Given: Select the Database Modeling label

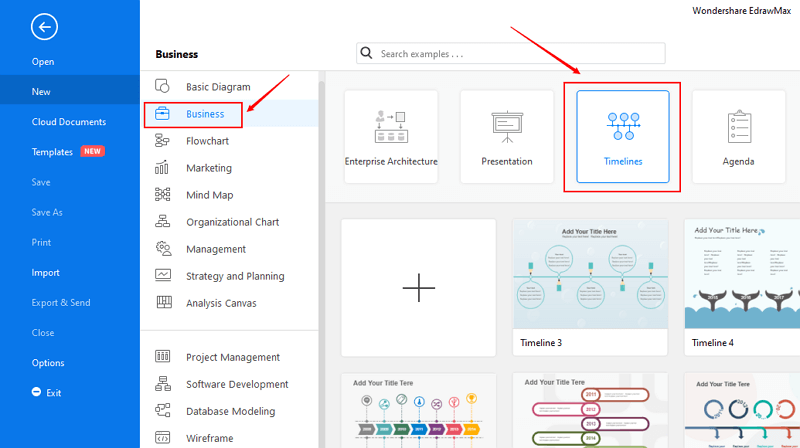Looking at the screenshot, I should (231, 411).
